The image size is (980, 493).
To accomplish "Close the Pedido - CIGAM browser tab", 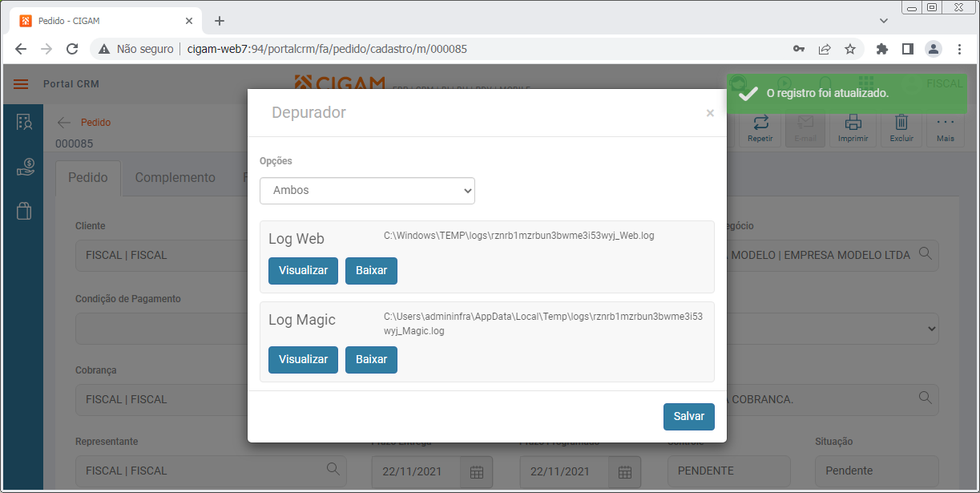I will (x=189, y=21).
